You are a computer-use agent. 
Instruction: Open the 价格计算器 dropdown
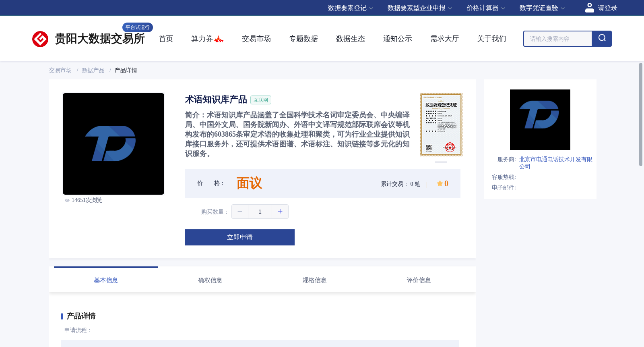[486, 8]
